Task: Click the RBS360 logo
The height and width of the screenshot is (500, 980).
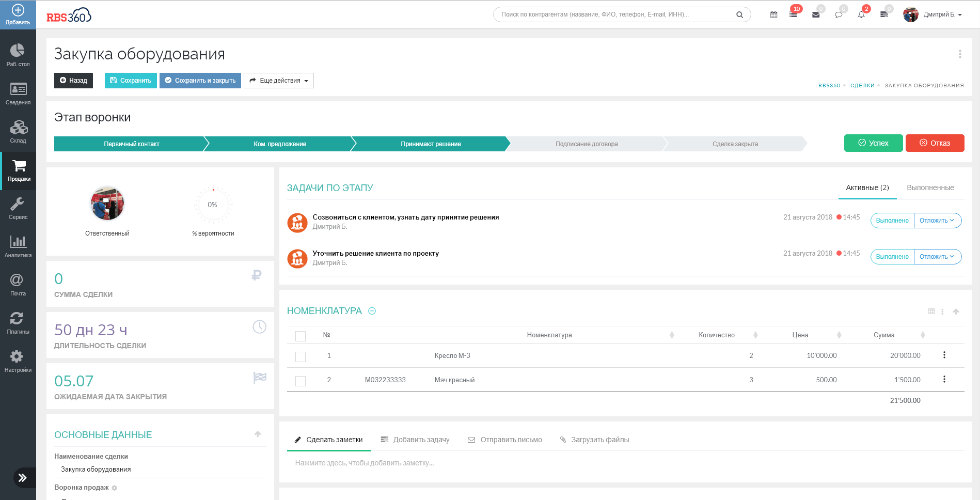Action: point(69,16)
